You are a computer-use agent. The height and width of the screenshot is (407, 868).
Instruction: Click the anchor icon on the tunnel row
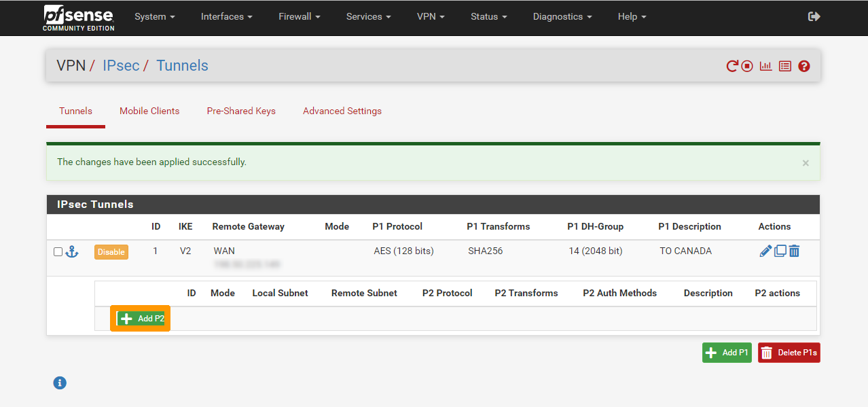tap(72, 251)
